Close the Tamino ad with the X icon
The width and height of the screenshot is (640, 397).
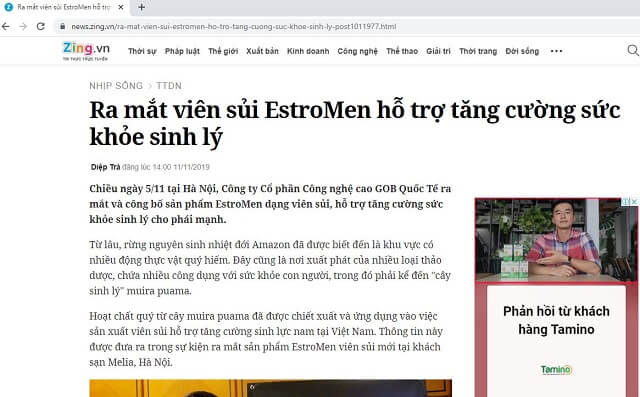coord(634,202)
